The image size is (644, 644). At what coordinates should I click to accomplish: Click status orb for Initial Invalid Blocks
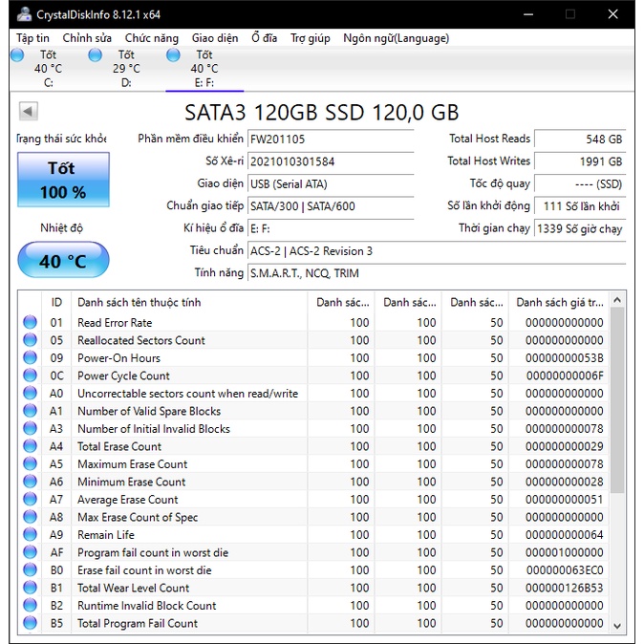[30, 428]
